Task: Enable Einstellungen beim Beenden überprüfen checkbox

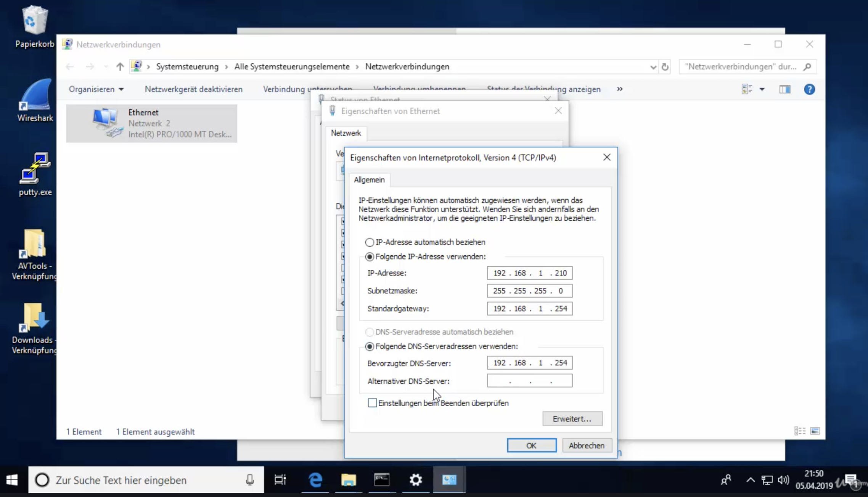Action: click(372, 403)
